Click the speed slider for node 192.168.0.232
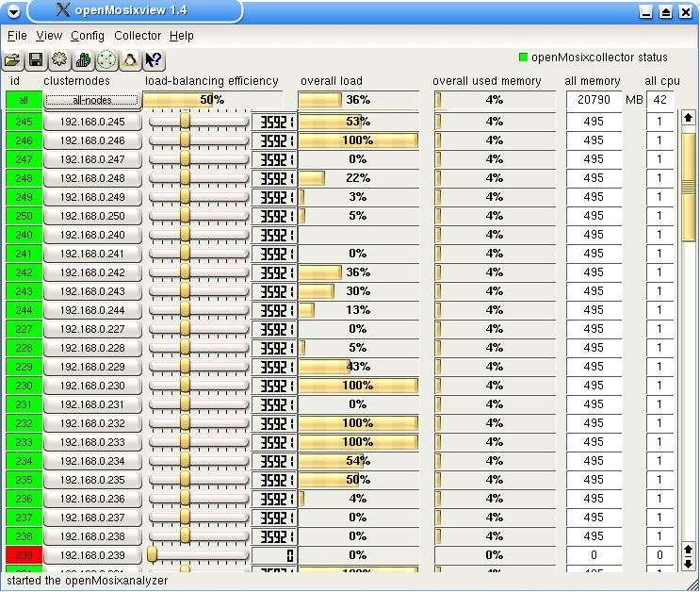Viewport: 700px width, 592px height. pyautogui.click(x=198, y=423)
